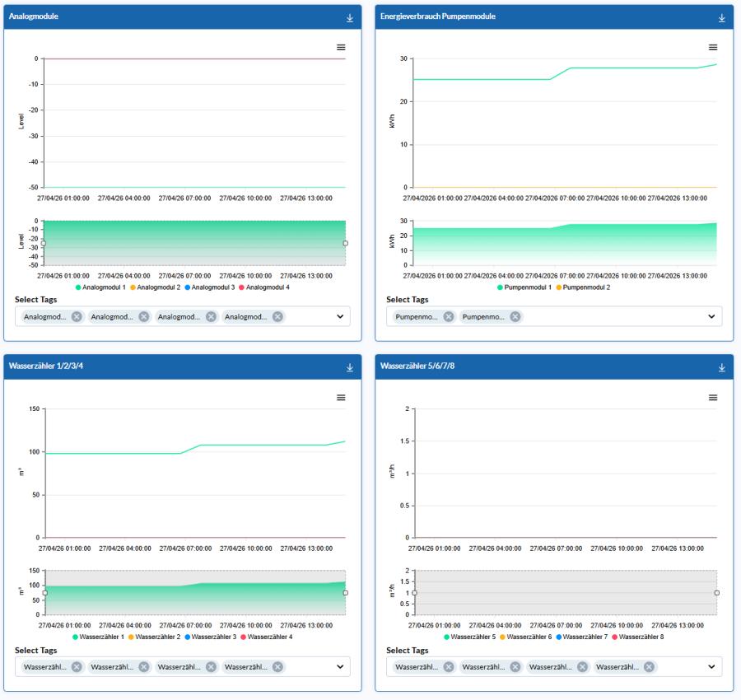The width and height of the screenshot is (741, 700).
Task: Click left range handle of Analogmodule navigator
Action: point(43,243)
